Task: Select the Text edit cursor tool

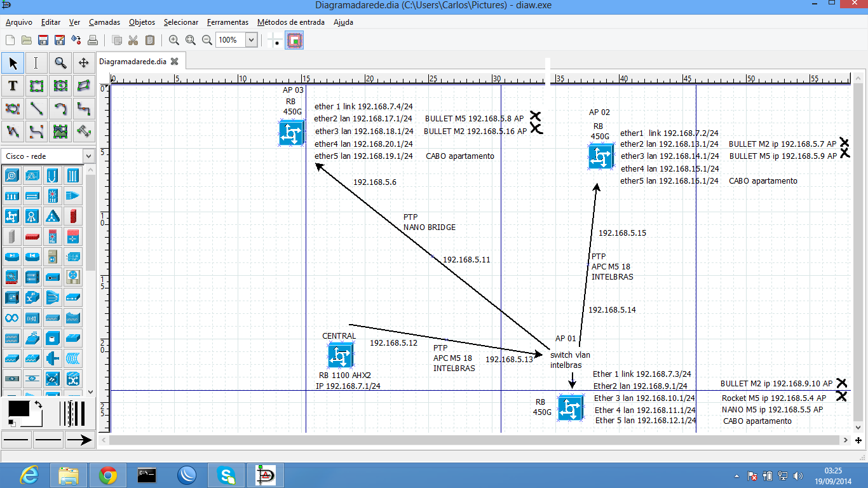Action: (36, 63)
